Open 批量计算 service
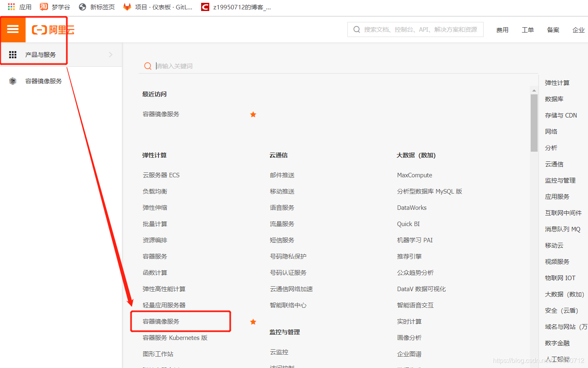This screenshot has height=368, width=588. click(x=155, y=224)
